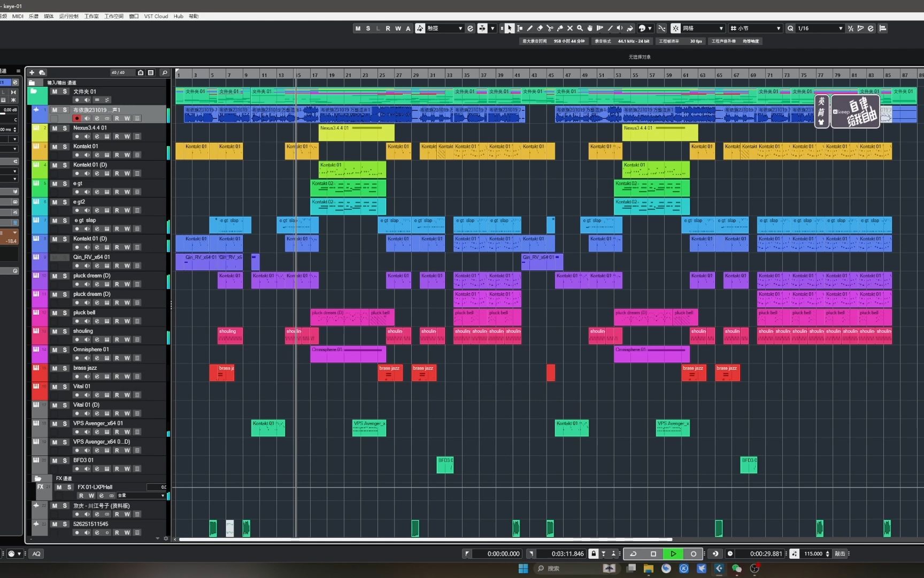The image size is (924, 578).
Task: Adjust the tempo 115.000 stepper arrows
Action: [x=828, y=554]
